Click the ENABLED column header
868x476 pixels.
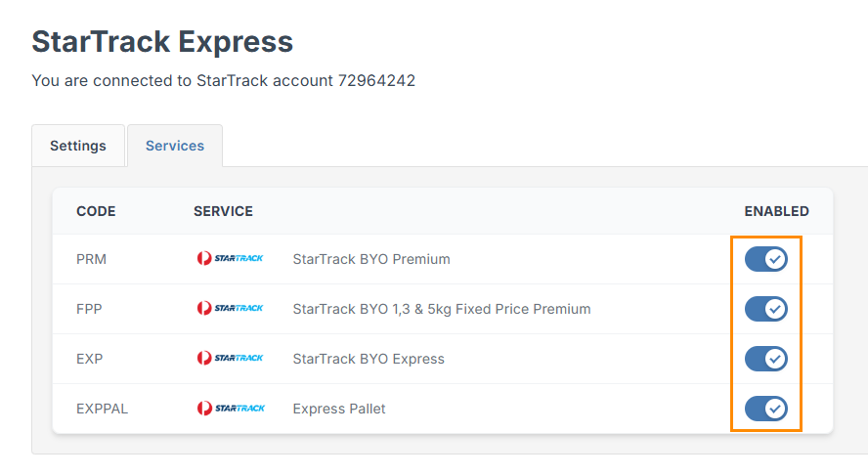(x=776, y=211)
